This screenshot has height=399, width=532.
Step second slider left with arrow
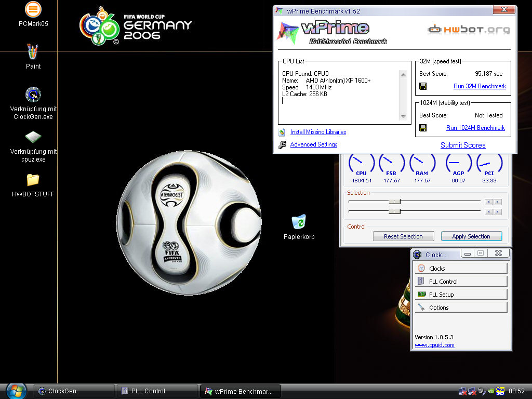coord(488,212)
